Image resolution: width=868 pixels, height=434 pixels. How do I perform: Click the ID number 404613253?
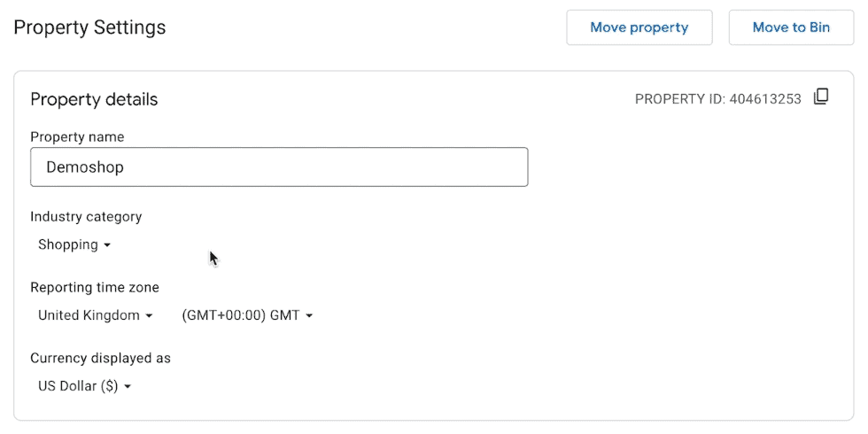765,99
